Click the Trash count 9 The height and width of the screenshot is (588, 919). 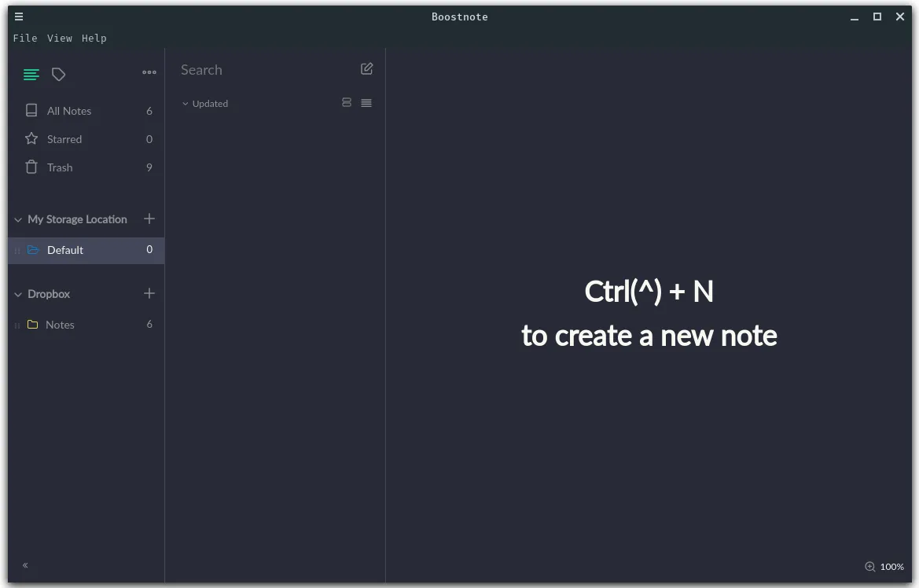pyautogui.click(x=149, y=167)
